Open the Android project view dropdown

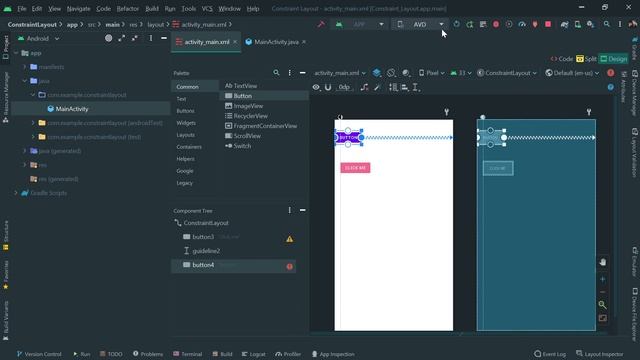pos(39,38)
